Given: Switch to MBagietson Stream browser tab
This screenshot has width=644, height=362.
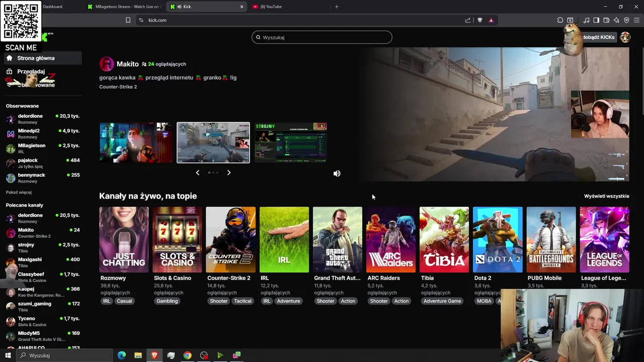Looking at the screenshot, I should (x=124, y=7).
